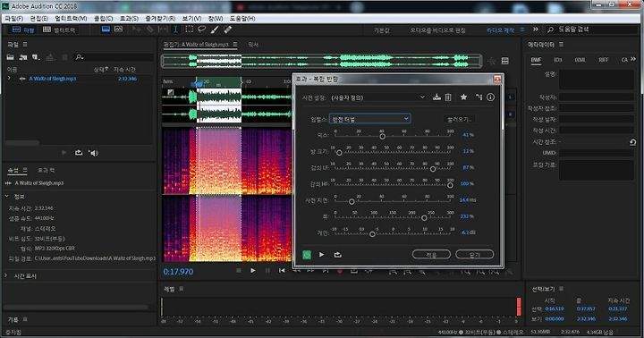Click the info icon in effect dialog
This screenshot has height=338, width=644.
(x=490, y=97)
